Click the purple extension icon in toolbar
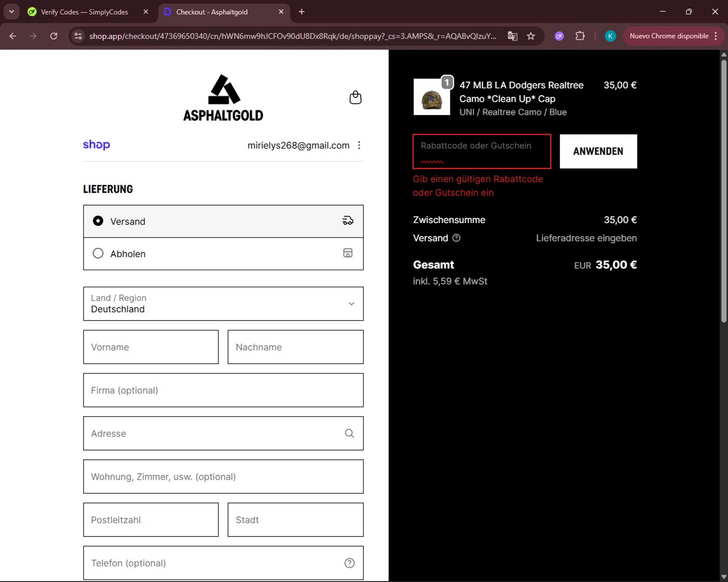Screen dimensions: 728x582 (x=559, y=36)
